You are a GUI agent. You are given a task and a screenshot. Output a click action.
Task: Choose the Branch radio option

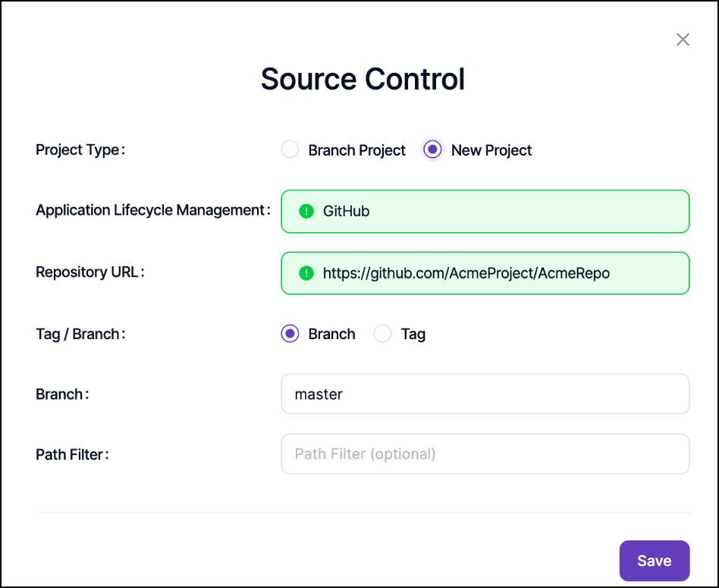coord(290,334)
